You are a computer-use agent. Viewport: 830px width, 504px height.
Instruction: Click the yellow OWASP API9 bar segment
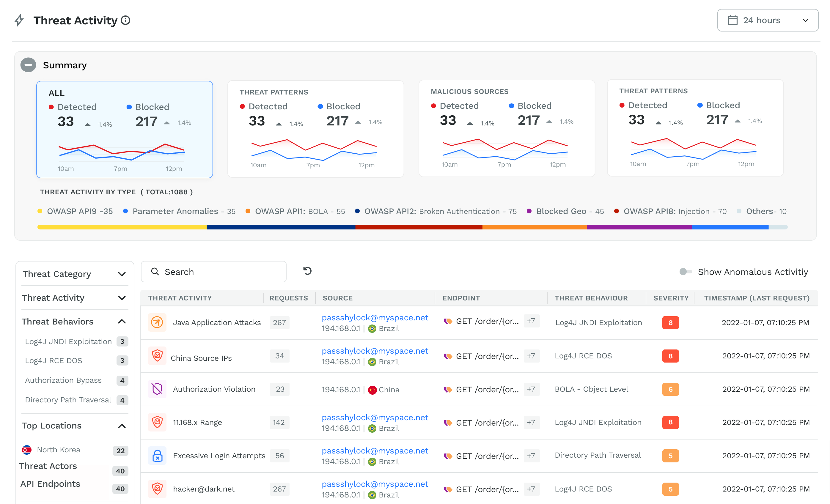[x=122, y=227]
